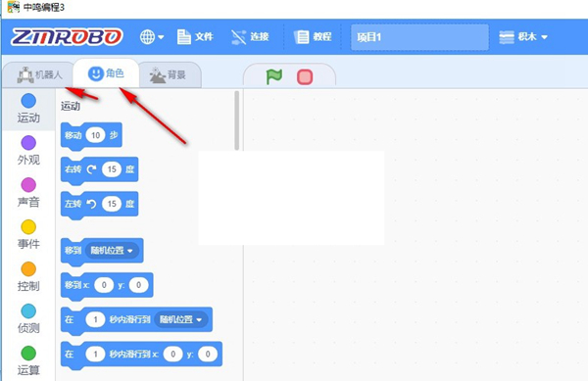Click the smiley face icon on 角色 tab
The image size is (588, 381).
point(96,73)
